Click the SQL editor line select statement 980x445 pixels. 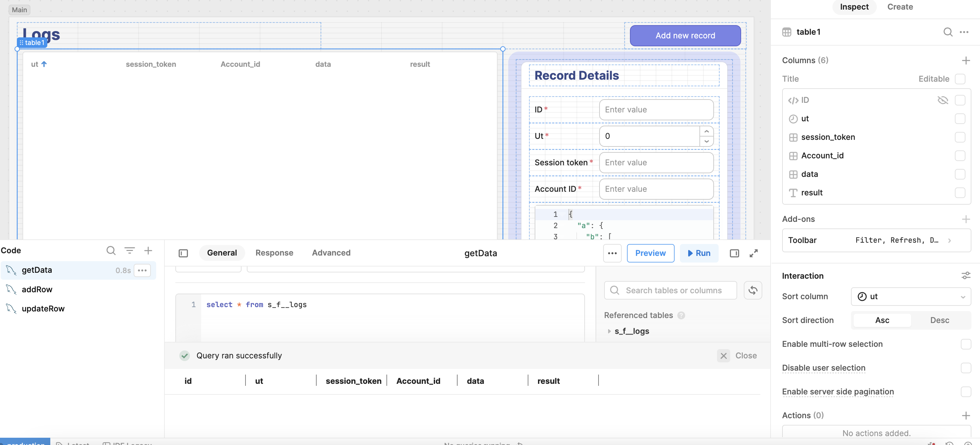tap(256, 305)
